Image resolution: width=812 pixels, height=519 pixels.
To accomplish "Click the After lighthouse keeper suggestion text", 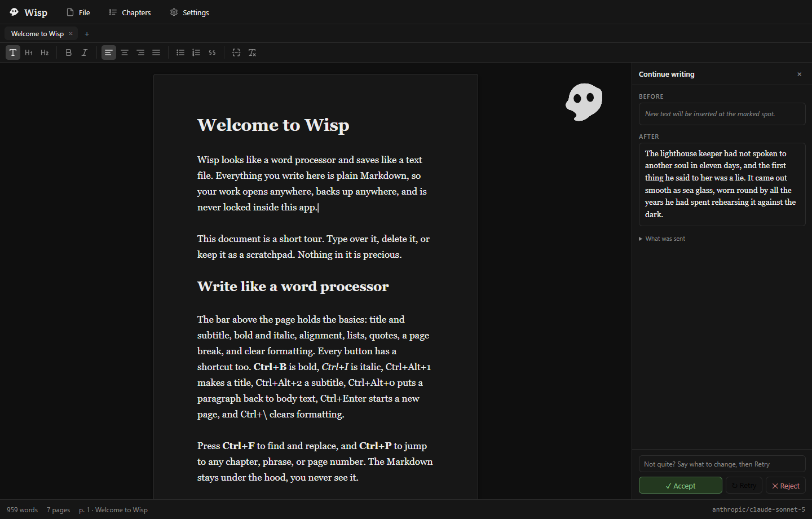I will pyautogui.click(x=722, y=184).
